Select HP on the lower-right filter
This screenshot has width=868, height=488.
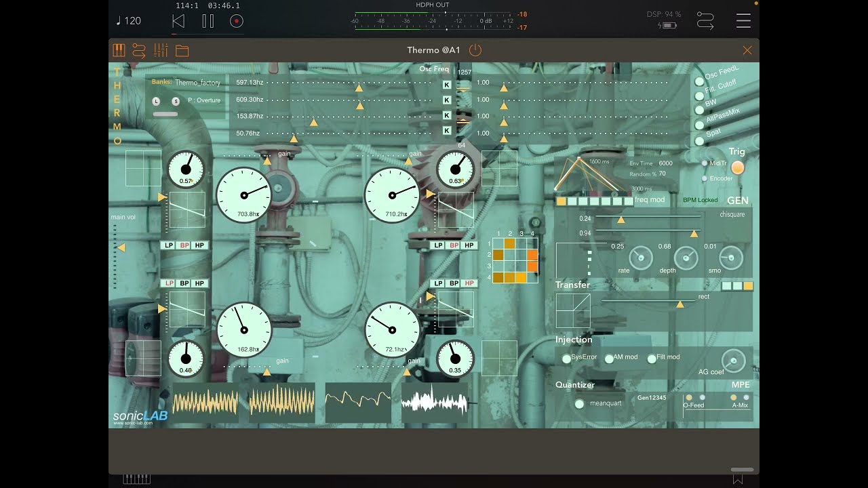point(469,283)
